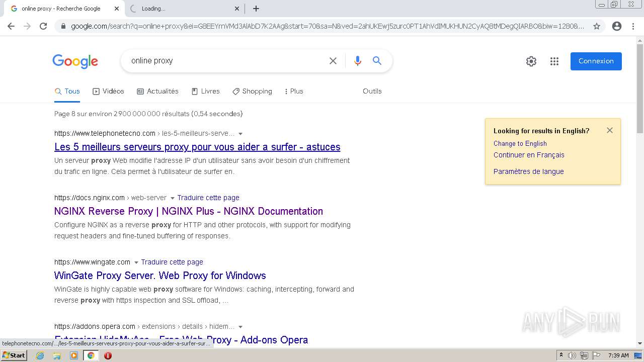Open a new tab with the plus icon
This screenshot has width=644, height=362.
click(x=256, y=9)
